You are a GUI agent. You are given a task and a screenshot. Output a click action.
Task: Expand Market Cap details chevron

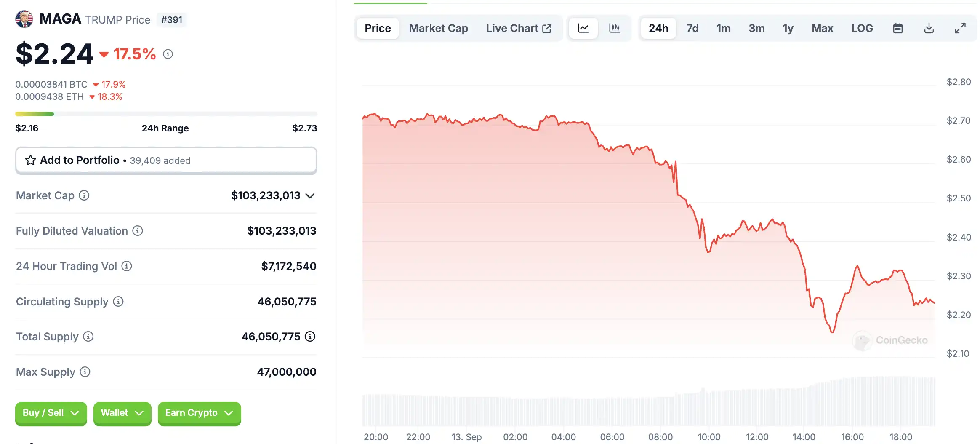(x=310, y=196)
